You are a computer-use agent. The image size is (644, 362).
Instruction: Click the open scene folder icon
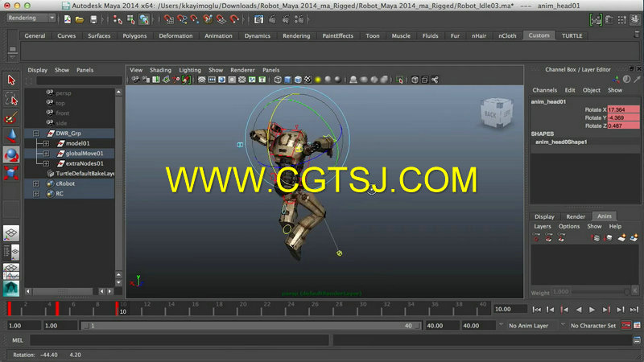coord(80,19)
